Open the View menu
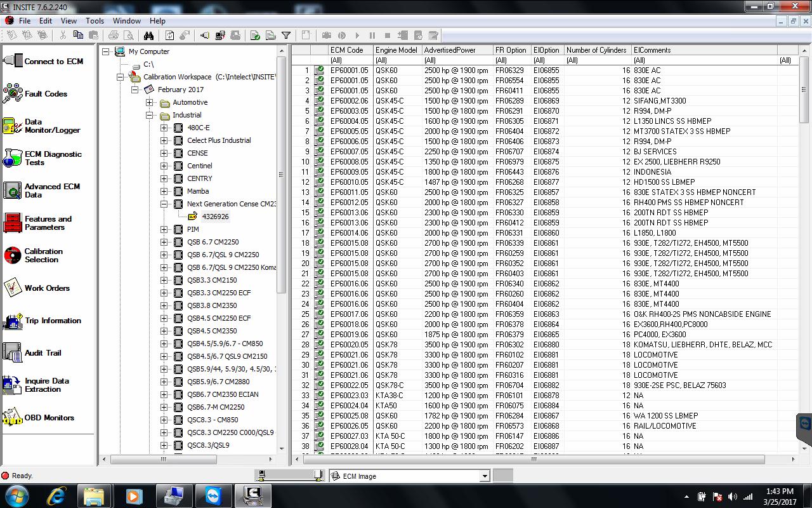812x508 pixels. [x=69, y=21]
